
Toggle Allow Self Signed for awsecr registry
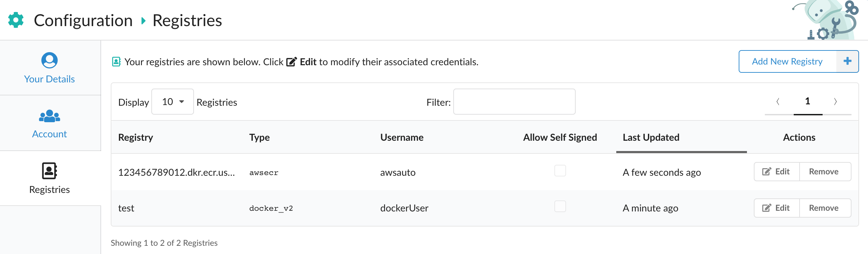[560, 171]
